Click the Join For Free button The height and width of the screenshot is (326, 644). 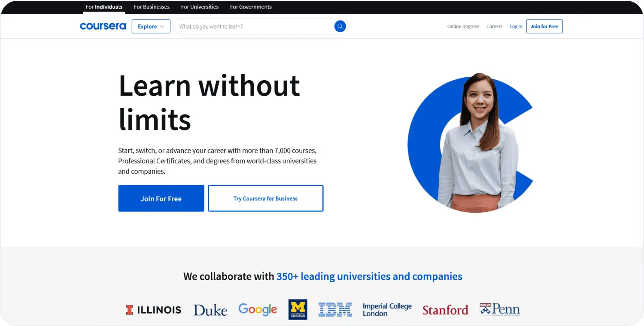[x=161, y=198]
